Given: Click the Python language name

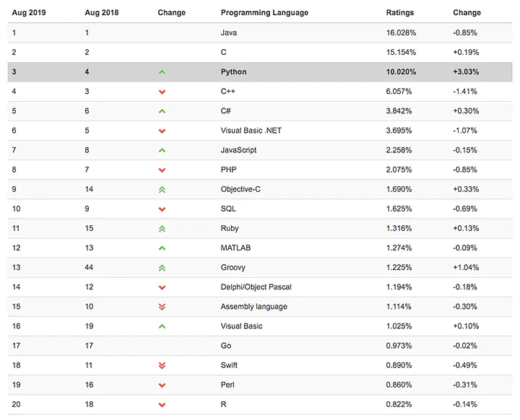Looking at the screenshot, I should pyautogui.click(x=233, y=72).
